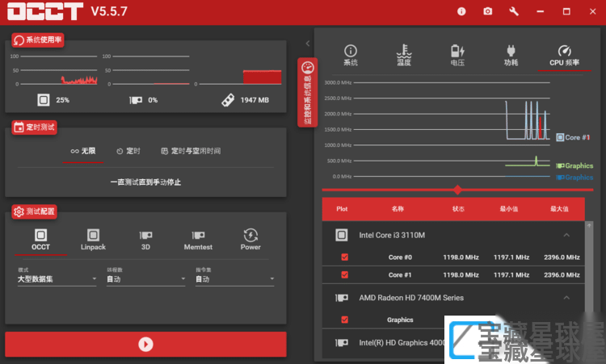This screenshot has height=364, width=606.
Task: Click the 定时测试 calendar icon
Action: (19, 127)
